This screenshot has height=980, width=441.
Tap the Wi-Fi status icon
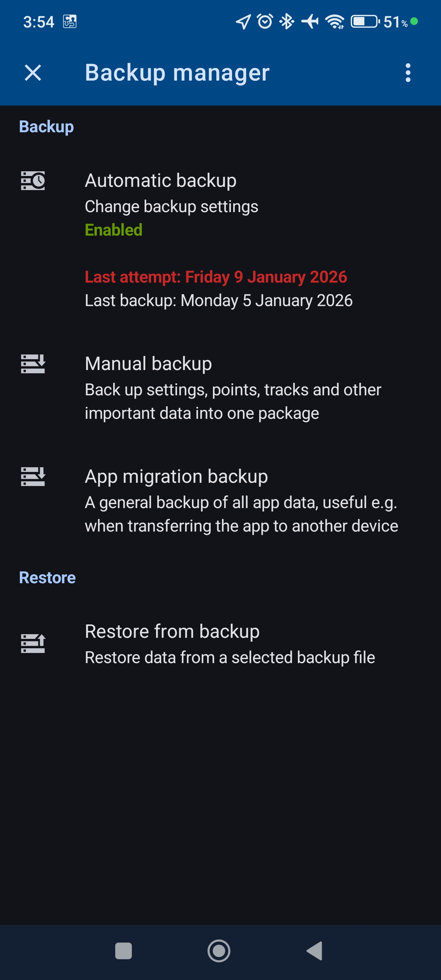[334, 21]
